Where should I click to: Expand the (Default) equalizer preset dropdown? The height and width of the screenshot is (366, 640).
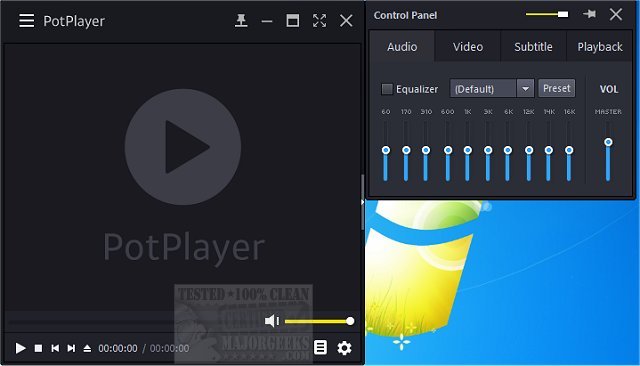(525, 89)
